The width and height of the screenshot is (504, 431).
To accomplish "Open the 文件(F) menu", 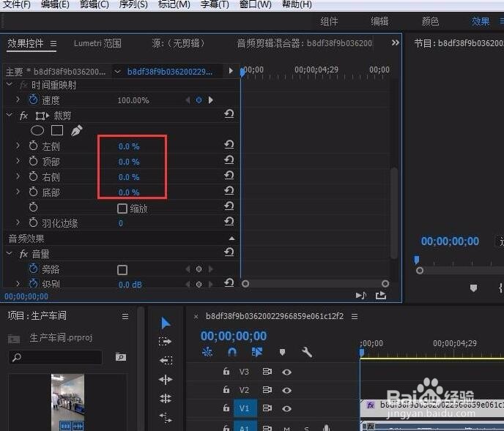I will pyautogui.click(x=17, y=4).
